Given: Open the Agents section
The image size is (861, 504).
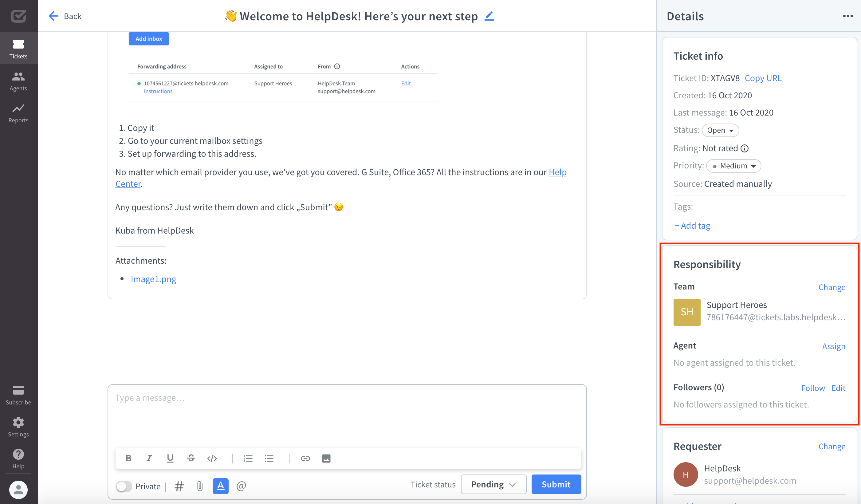Looking at the screenshot, I should [18, 81].
